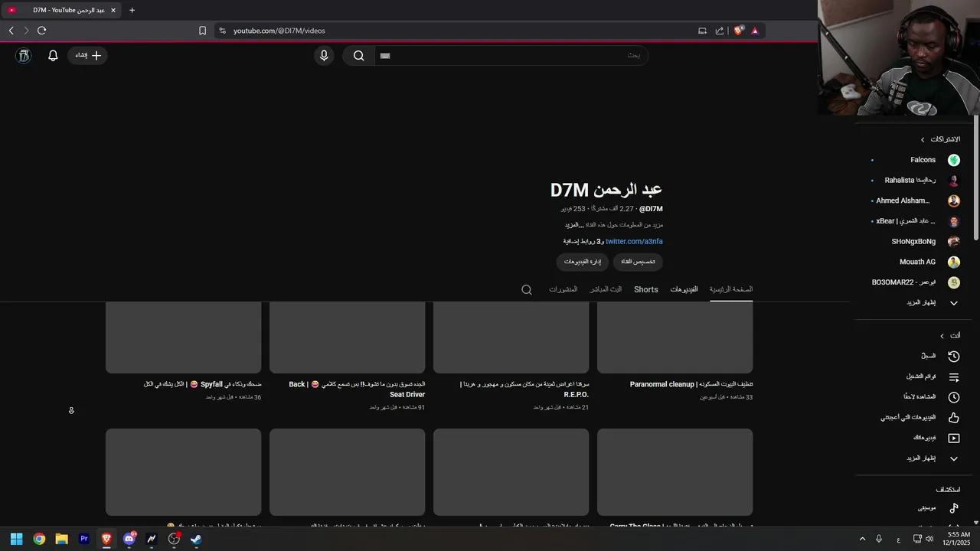Click Spyfall video title text

coord(202,384)
